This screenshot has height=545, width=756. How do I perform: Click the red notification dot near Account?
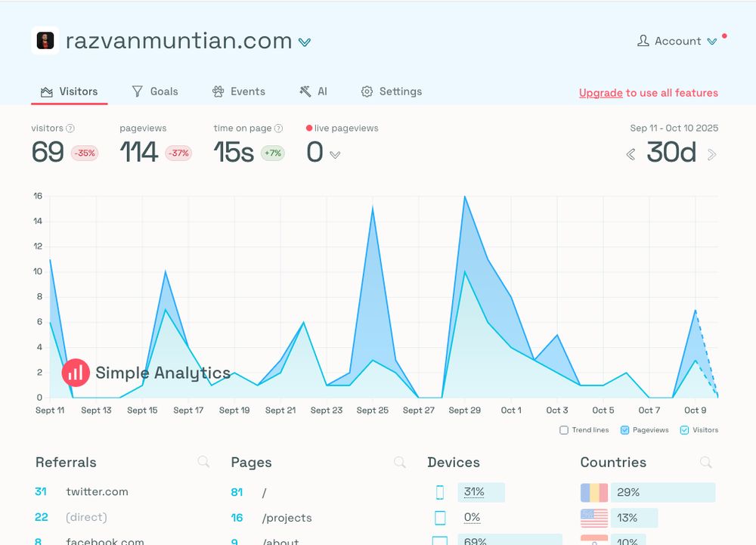[x=724, y=36]
